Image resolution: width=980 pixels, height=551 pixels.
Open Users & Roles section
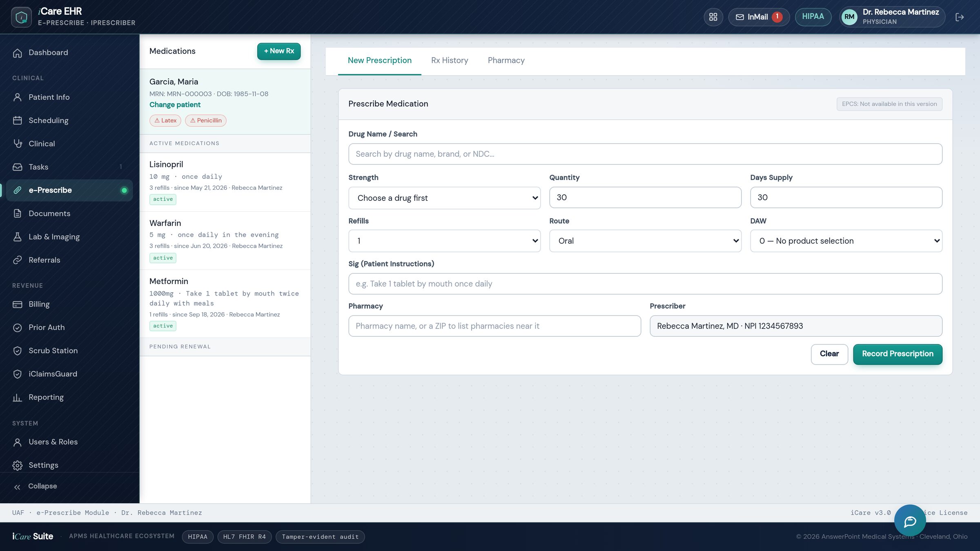click(69, 442)
